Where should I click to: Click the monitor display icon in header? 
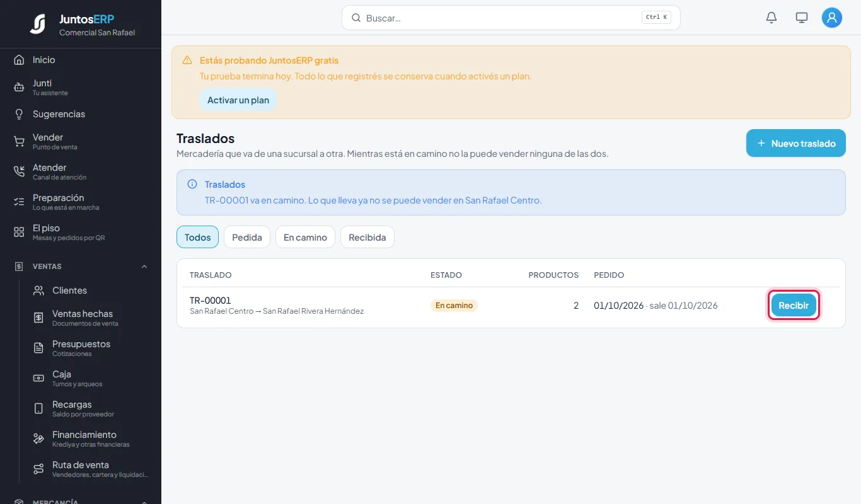pos(802,18)
